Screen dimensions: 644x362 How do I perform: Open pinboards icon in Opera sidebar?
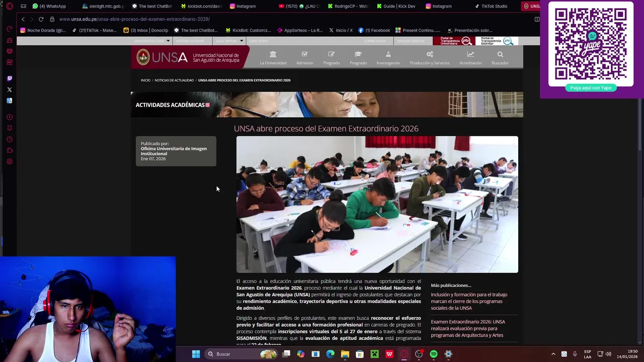point(9,128)
